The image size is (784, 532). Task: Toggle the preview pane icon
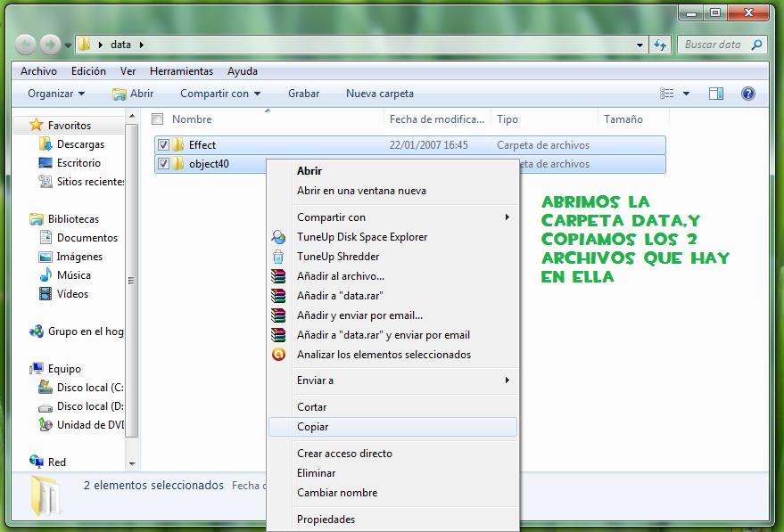(716, 93)
